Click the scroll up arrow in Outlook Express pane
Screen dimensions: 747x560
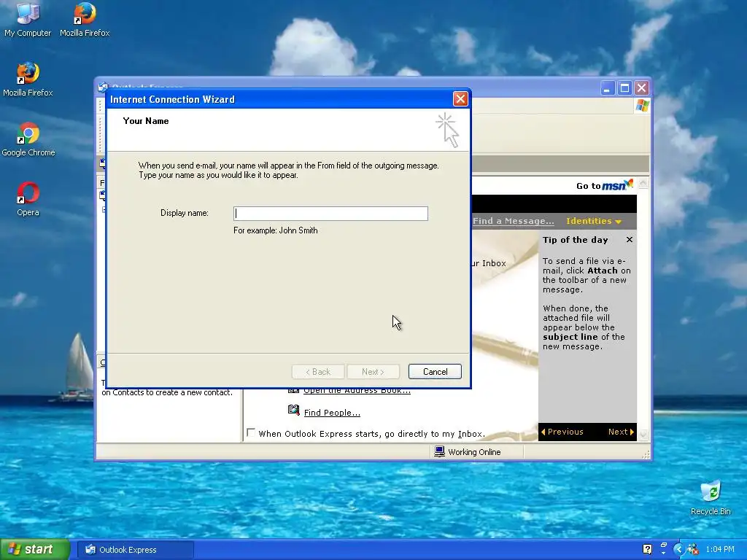(x=643, y=183)
